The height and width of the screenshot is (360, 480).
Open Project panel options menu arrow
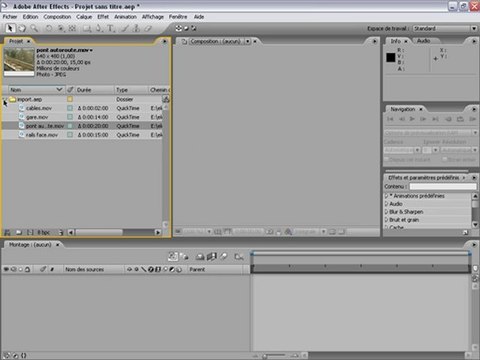coord(164,41)
